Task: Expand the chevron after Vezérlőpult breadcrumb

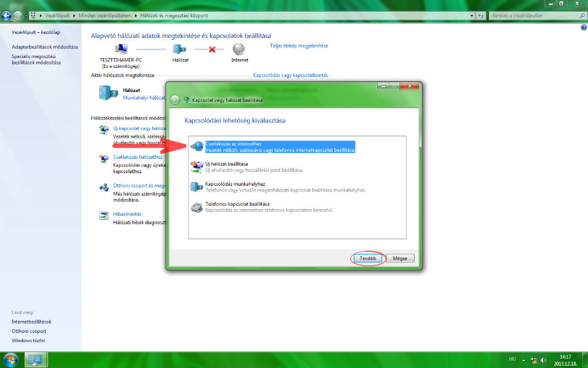Action: pos(75,16)
